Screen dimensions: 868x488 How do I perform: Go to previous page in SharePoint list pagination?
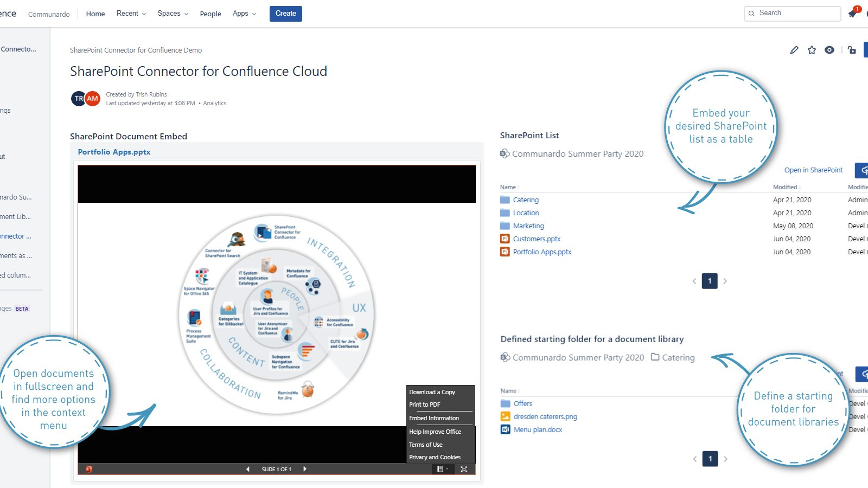pyautogui.click(x=694, y=281)
